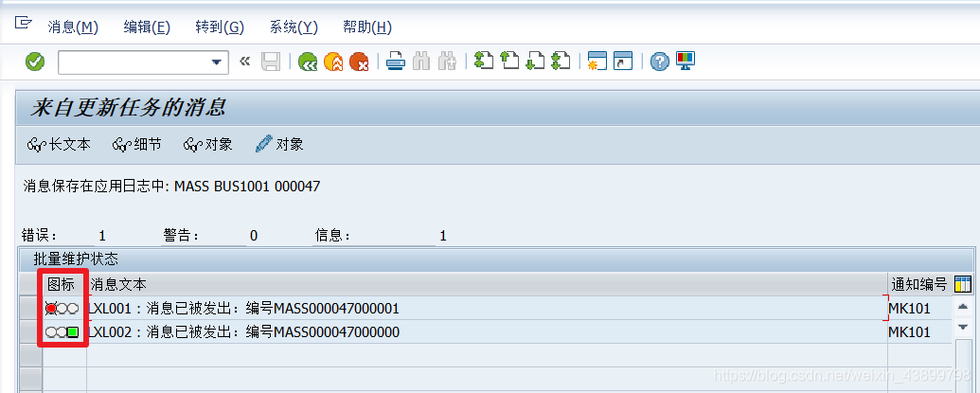
Task: Click the blue Help question mark icon
Action: click(659, 62)
